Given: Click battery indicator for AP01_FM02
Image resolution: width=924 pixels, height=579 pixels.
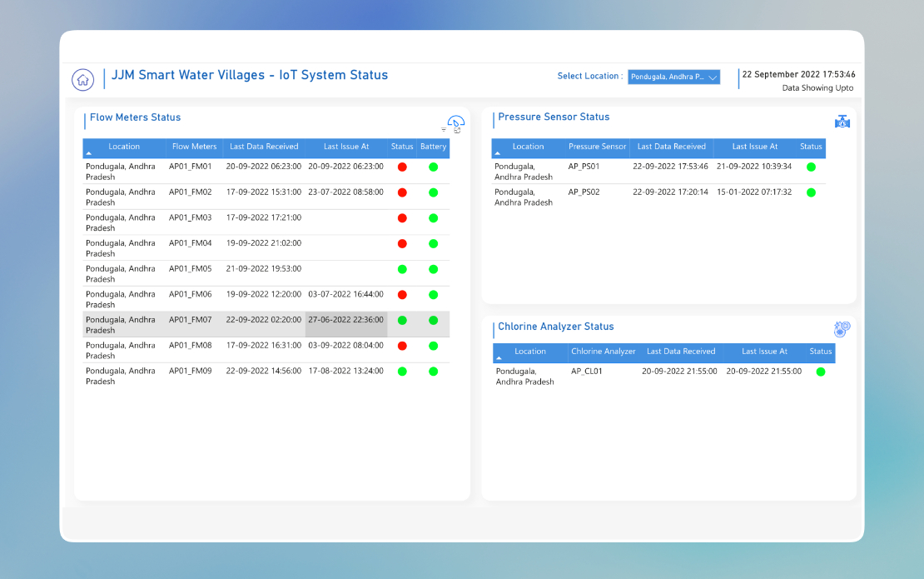Looking at the screenshot, I should [433, 192].
